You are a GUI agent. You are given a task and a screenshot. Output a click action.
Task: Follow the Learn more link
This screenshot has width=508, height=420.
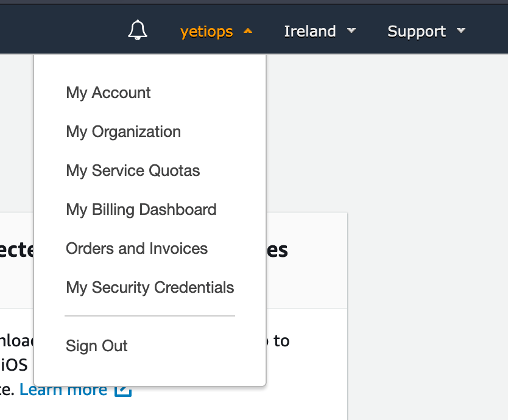pyautogui.click(x=63, y=389)
